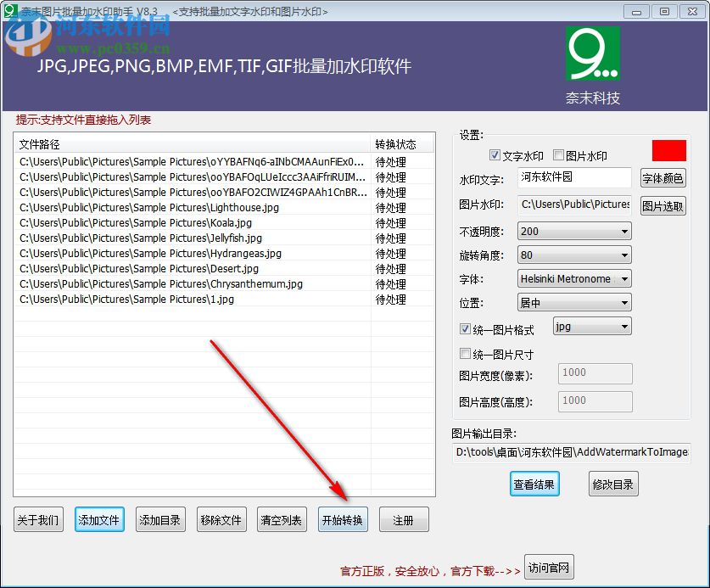Click the 清空列表 clear list button
The height and width of the screenshot is (588, 710).
click(282, 519)
